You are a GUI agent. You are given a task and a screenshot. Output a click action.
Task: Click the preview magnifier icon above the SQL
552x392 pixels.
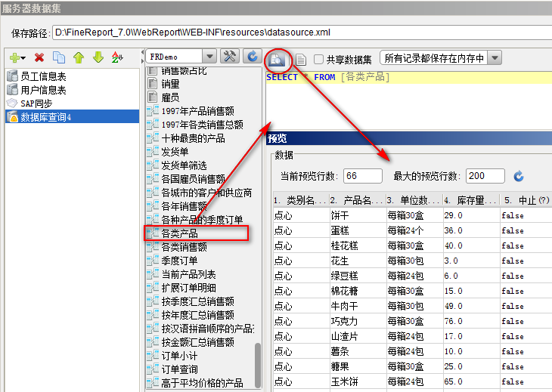pos(277,60)
